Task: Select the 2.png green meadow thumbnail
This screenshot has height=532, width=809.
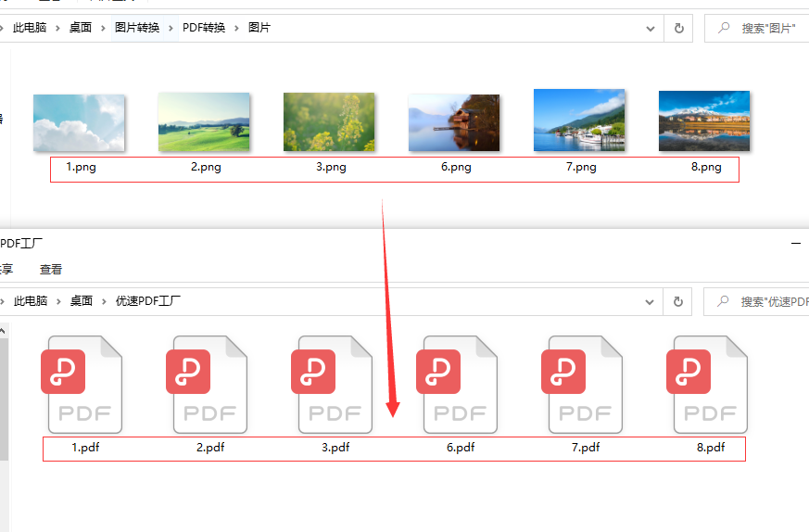Action: (x=204, y=121)
